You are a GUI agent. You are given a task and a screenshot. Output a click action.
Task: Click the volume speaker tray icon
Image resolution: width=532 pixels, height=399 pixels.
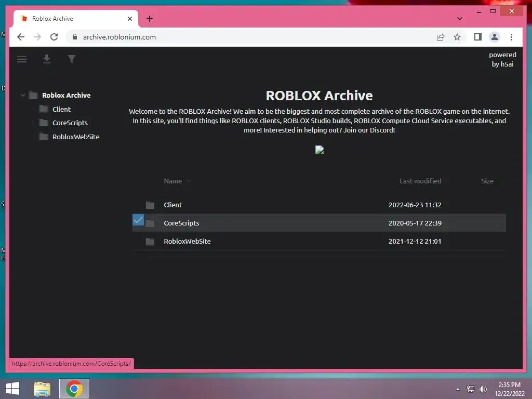[483, 389]
